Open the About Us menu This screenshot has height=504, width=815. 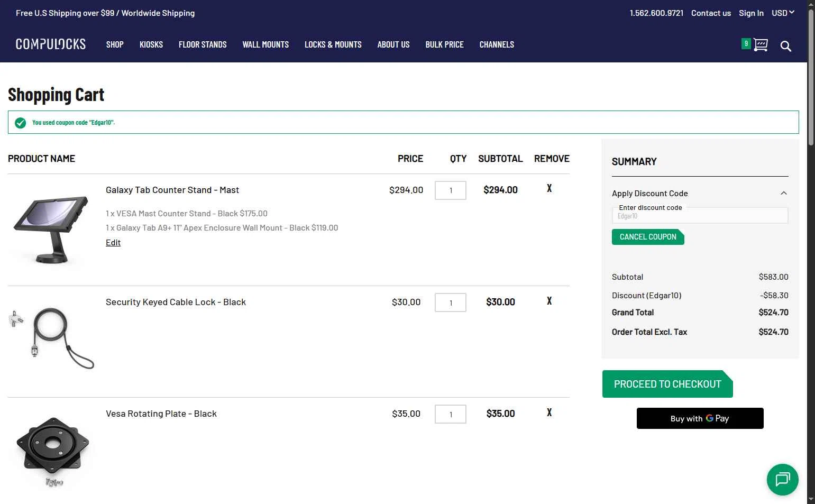point(393,44)
